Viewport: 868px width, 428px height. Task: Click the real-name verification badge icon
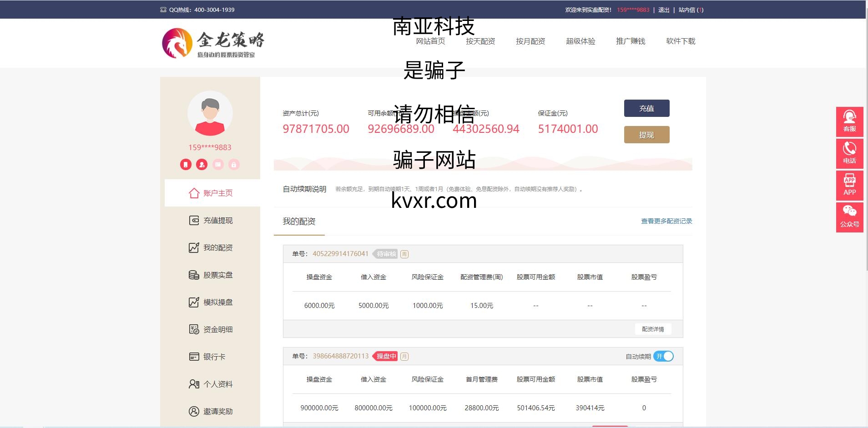click(x=202, y=165)
